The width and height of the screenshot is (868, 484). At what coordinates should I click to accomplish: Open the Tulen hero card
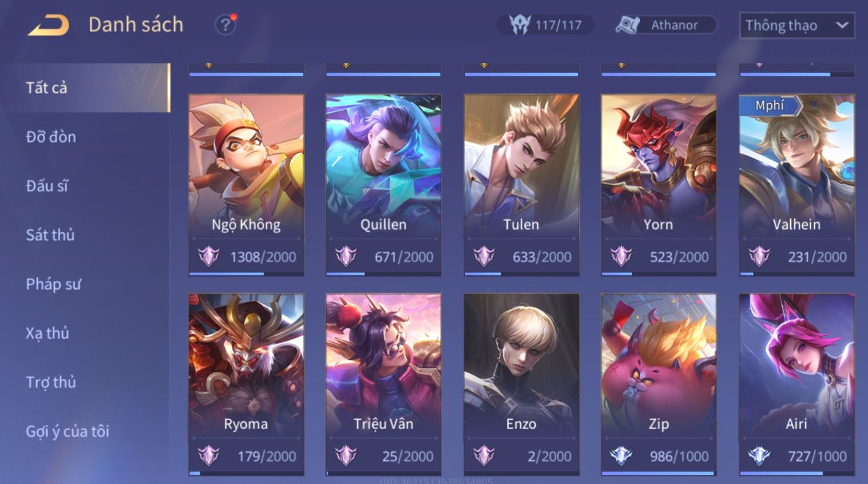(x=521, y=185)
